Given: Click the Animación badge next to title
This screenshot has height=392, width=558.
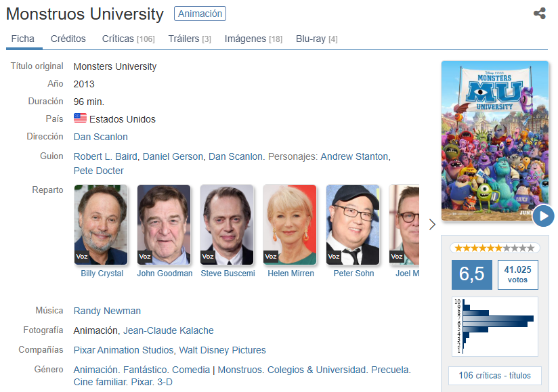Looking at the screenshot, I should coord(200,14).
